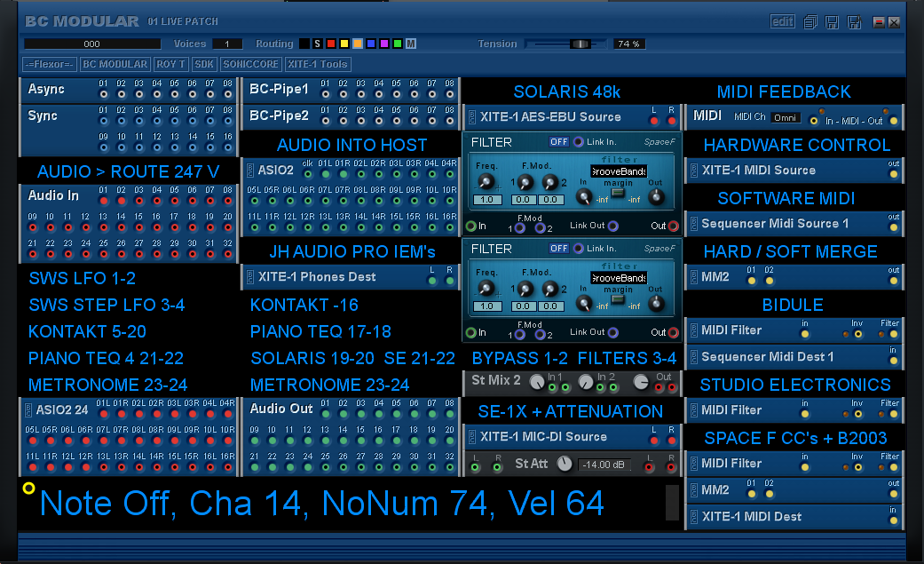This screenshot has width=924, height=564.
Task: Click the XITE-1 MIDI Source out jack
Action: coord(894,175)
